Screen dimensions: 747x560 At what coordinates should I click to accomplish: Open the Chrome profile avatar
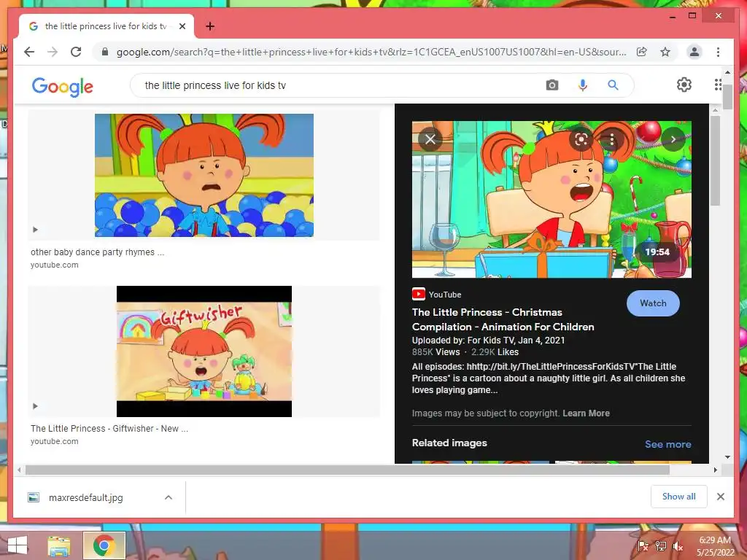[x=694, y=52]
